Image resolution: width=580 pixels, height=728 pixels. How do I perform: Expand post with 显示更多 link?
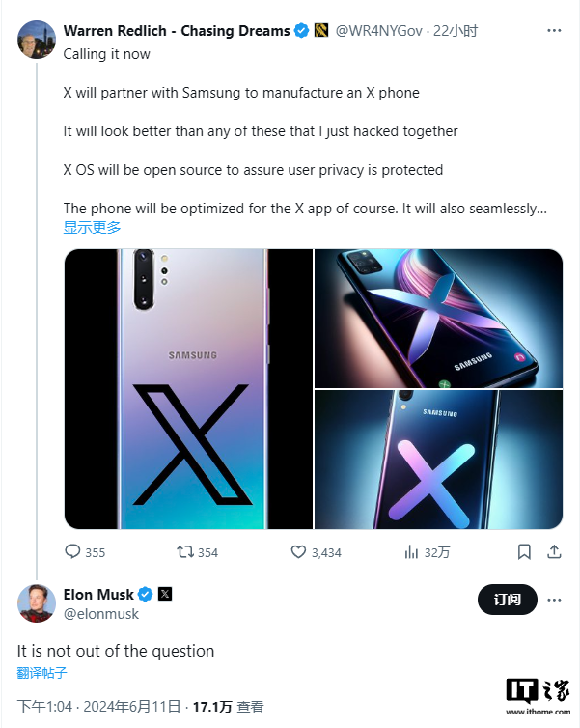tap(93, 228)
